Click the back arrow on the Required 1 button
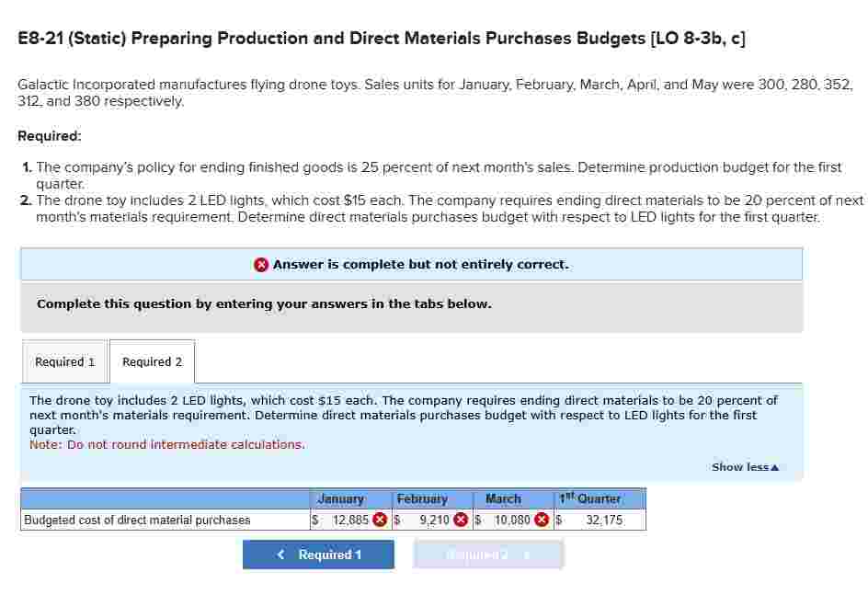Screen dimensions: 868x595 280,555
